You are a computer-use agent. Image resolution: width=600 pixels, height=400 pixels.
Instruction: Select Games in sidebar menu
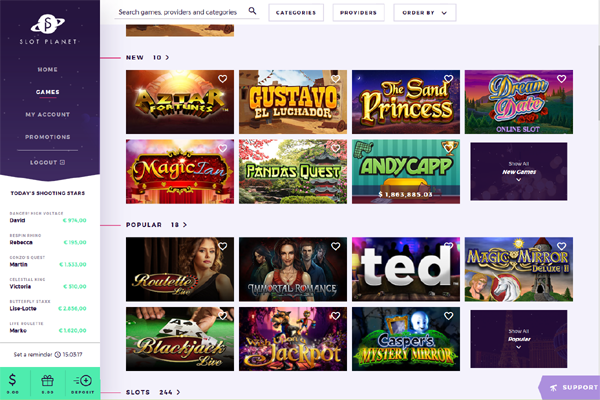point(47,92)
